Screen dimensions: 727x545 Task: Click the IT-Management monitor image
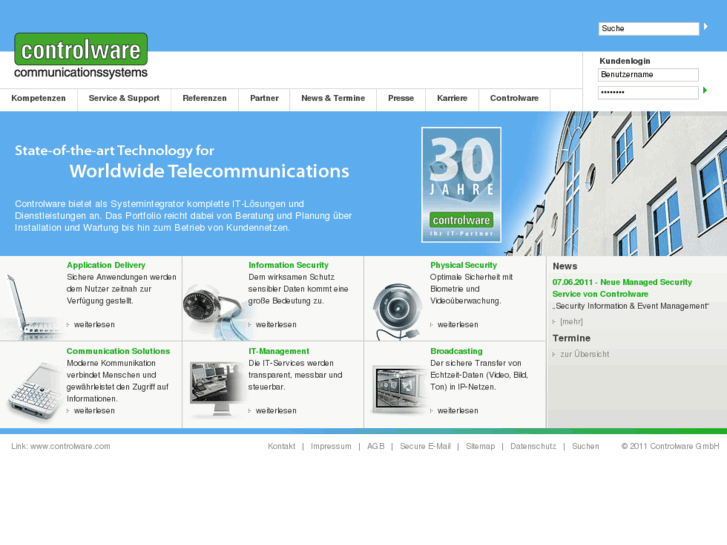tap(216, 389)
